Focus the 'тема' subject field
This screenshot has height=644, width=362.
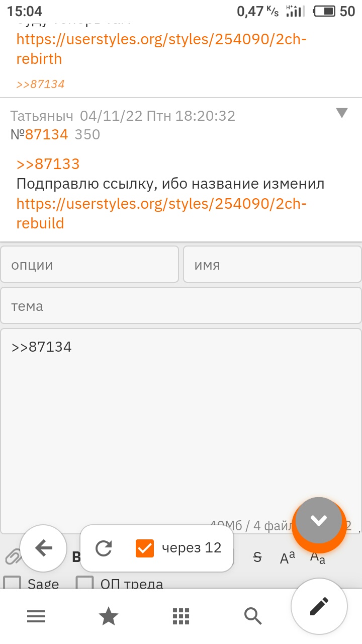pos(181,306)
